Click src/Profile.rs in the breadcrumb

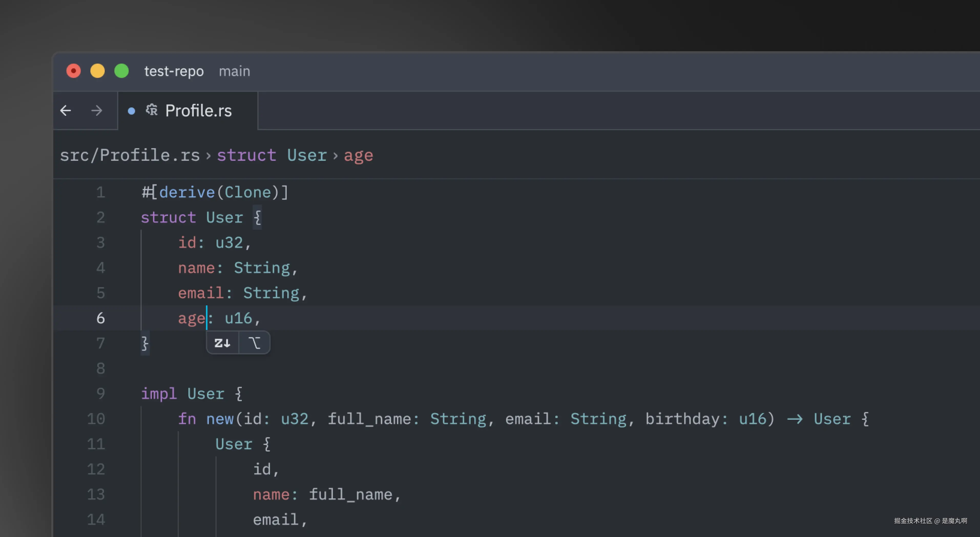(x=130, y=155)
